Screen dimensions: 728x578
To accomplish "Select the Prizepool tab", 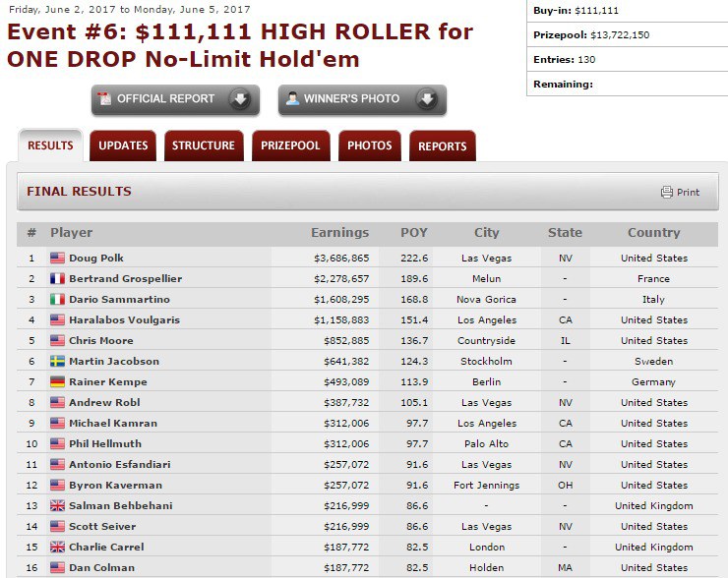I will [x=290, y=145].
